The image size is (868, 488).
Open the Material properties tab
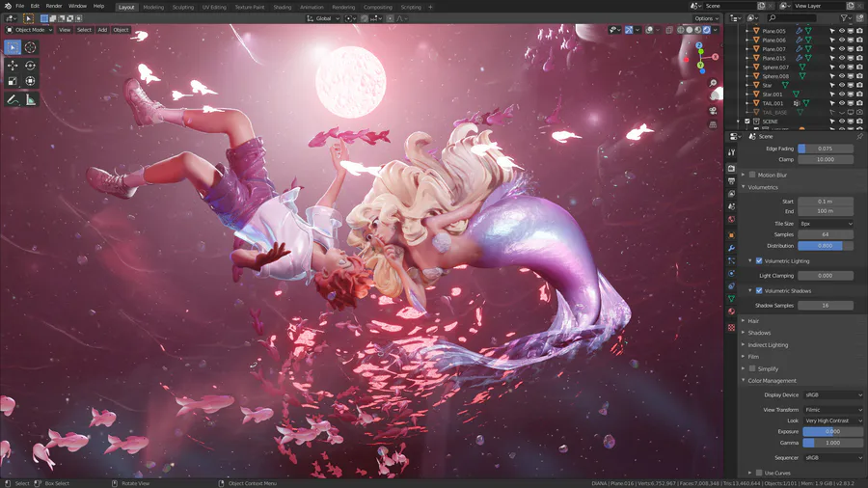[x=731, y=312]
